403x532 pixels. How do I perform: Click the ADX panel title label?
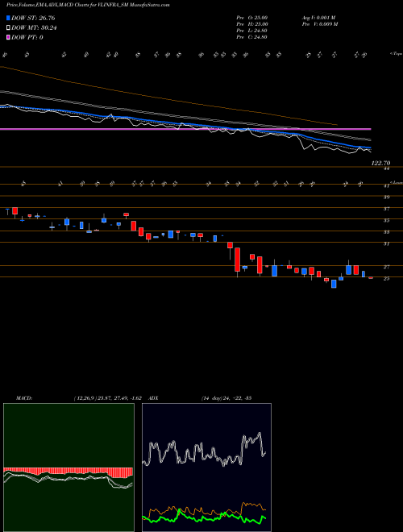(153, 398)
